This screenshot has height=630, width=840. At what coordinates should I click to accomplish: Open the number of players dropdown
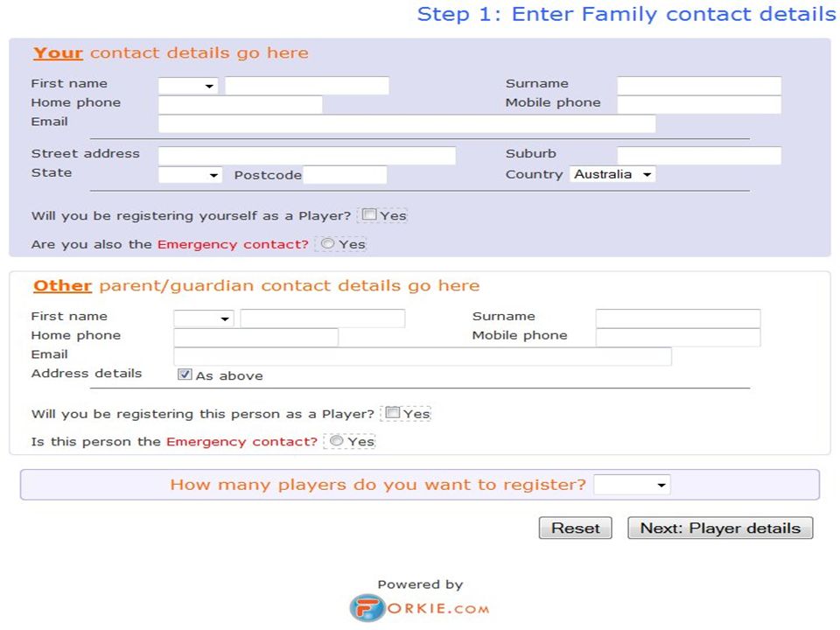(x=632, y=485)
